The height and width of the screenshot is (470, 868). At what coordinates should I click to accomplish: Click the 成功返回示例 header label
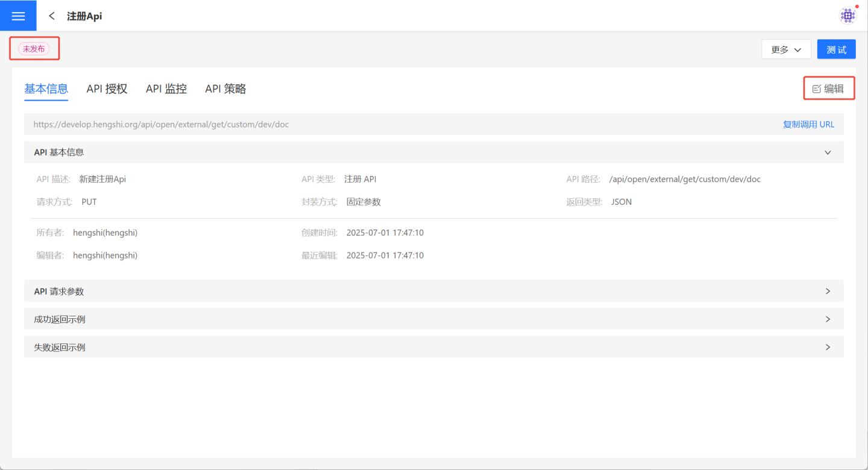pyautogui.click(x=60, y=319)
